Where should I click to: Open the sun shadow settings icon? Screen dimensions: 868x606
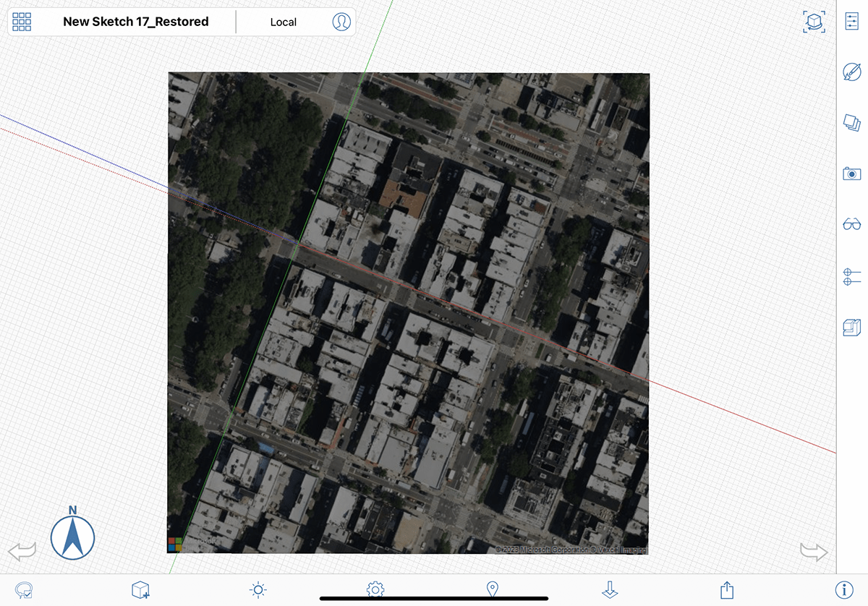[258, 590]
